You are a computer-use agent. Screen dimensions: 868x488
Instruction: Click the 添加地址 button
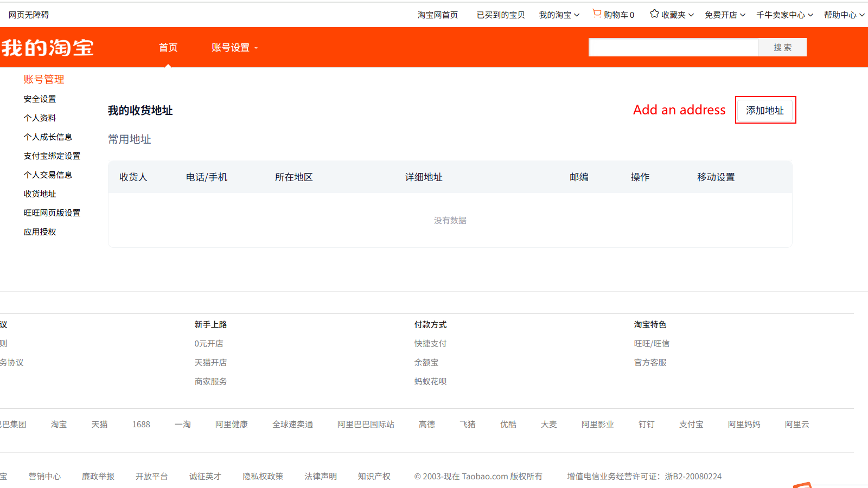[x=765, y=111]
